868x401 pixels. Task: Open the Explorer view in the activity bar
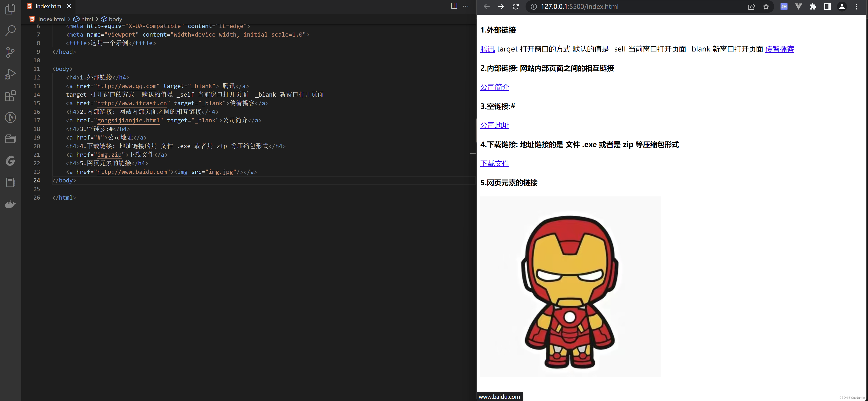coord(10,9)
